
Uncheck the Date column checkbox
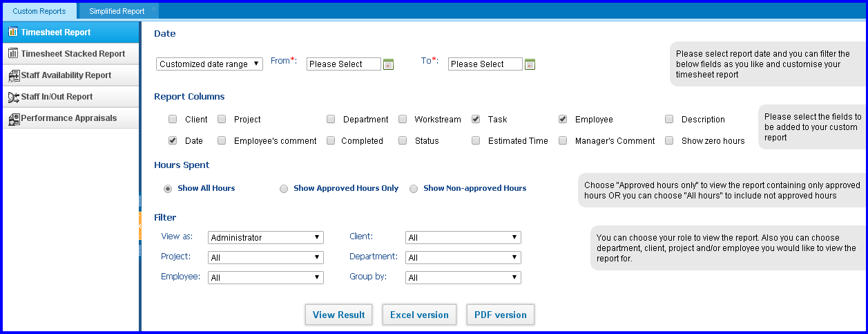click(173, 140)
